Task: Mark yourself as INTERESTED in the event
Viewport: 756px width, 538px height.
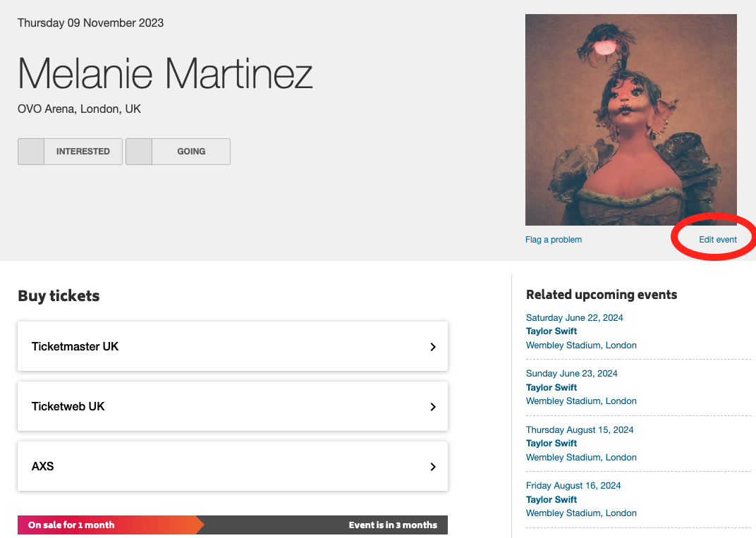Action: [x=70, y=152]
